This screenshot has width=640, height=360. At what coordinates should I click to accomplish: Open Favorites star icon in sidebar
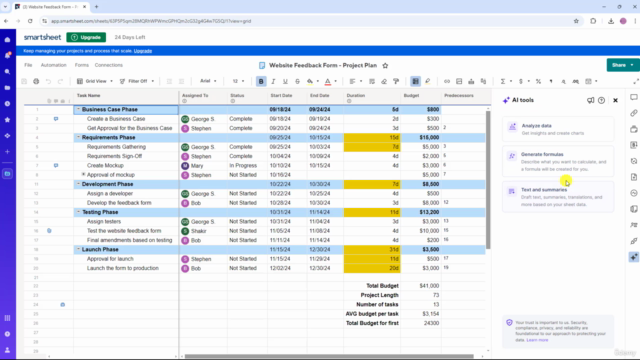pos(7,120)
